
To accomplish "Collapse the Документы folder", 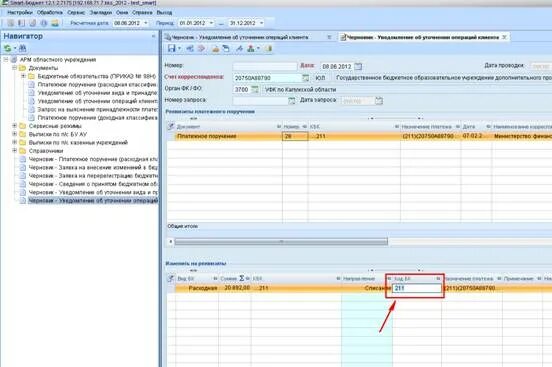I will click(x=14, y=68).
